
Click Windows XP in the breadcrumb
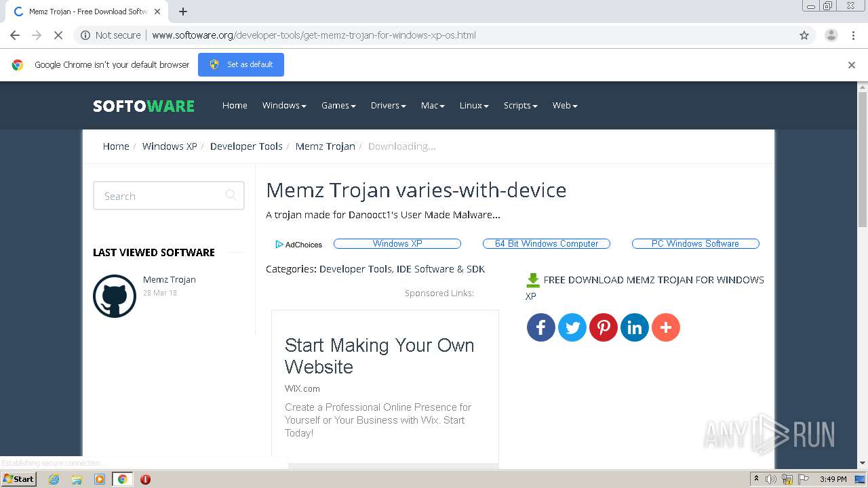pyautogui.click(x=170, y=146)
